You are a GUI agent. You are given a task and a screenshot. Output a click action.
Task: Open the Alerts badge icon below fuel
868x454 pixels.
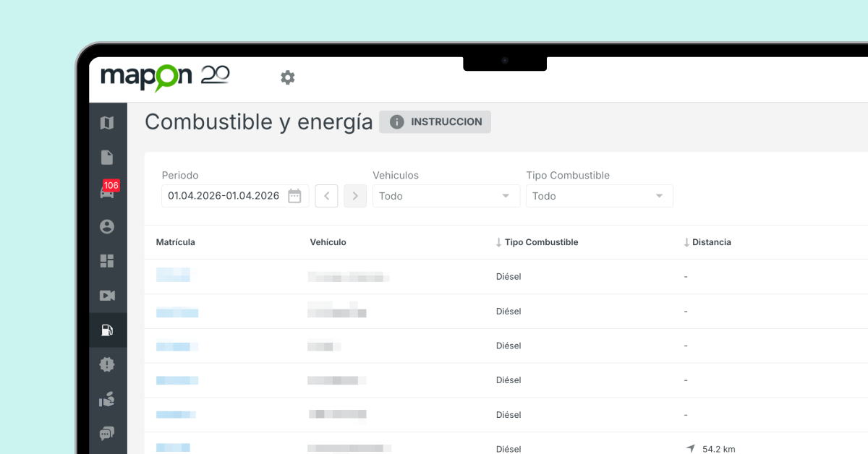coord(107,364)
